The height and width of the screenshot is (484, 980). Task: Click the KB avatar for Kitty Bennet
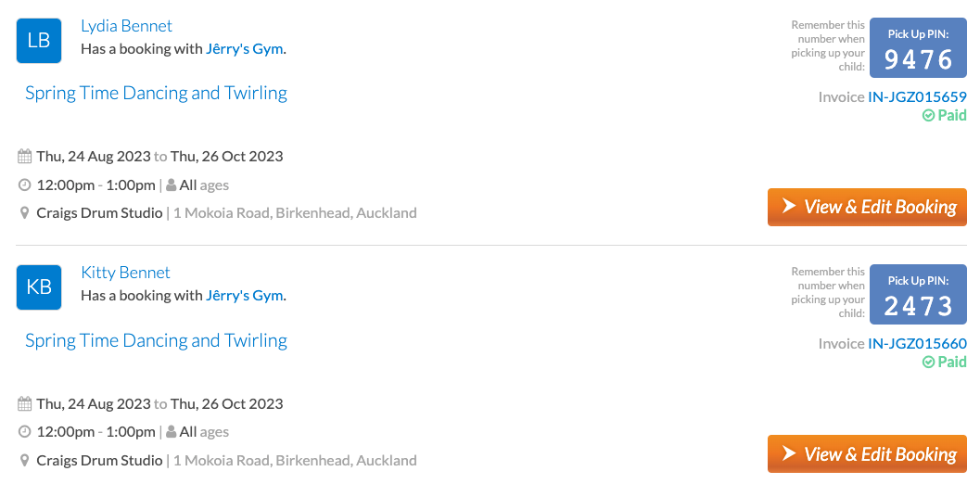tap(39, 287)
